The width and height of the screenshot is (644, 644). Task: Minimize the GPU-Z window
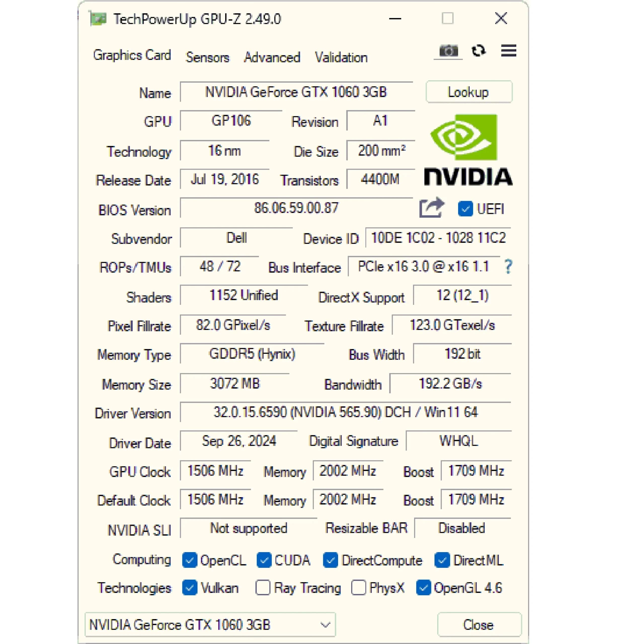point(395,19)
